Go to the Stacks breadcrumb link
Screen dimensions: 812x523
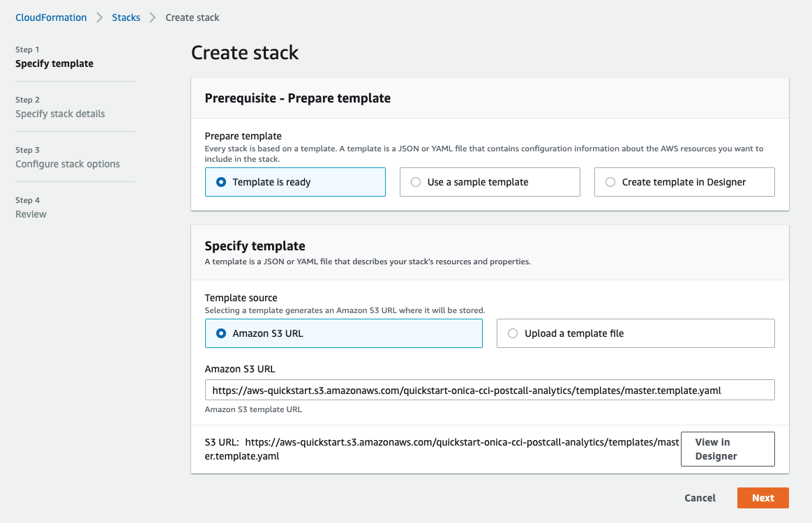(x=126, y=17)
